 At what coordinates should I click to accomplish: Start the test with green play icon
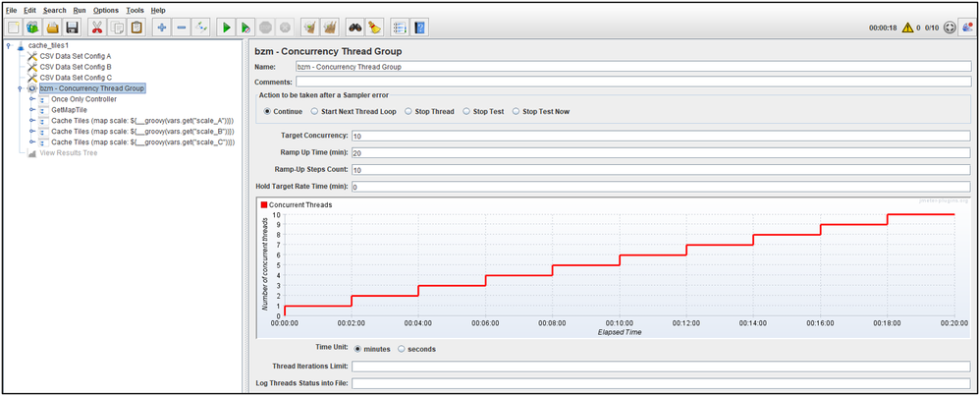pyautogui.click(x=226, y=28)
